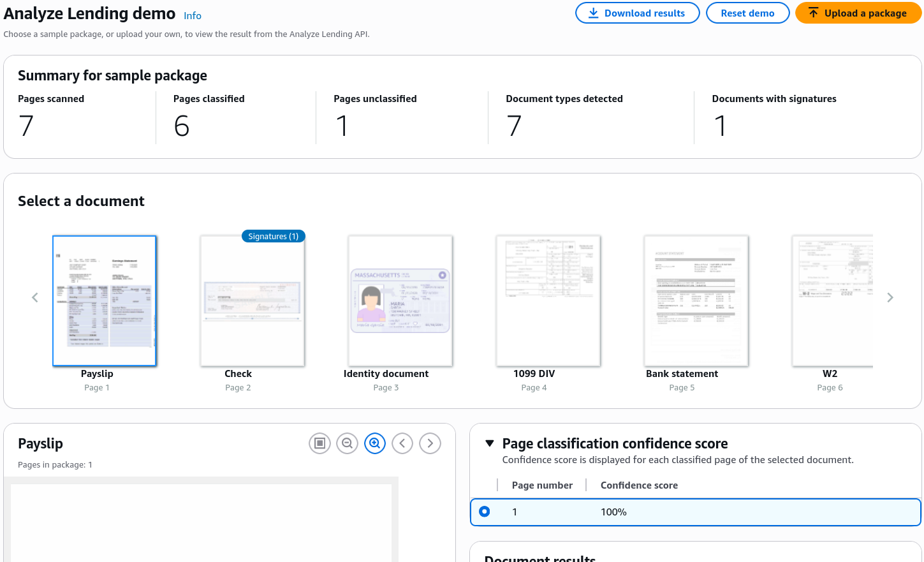Click the Pages scanned summary label
This screenshot has height=562, width=924.
(x=51, y=99)
